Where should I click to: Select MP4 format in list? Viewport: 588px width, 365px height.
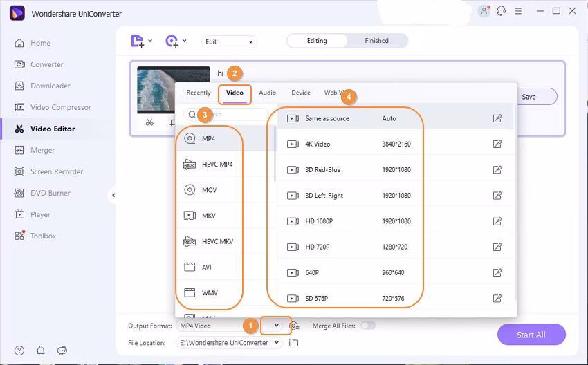pos(225,139)
